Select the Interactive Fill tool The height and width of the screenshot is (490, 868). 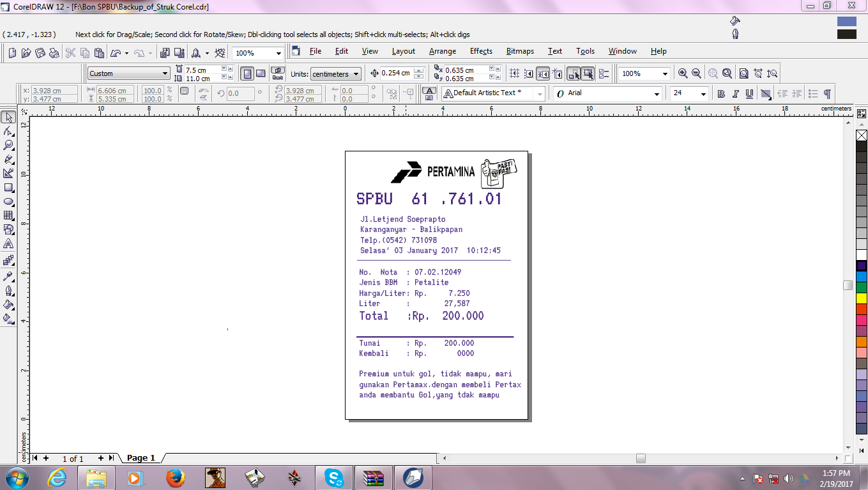point(8,319)
